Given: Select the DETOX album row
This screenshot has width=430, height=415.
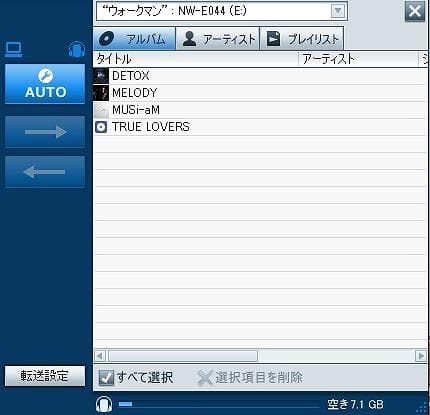Looking at the screenshot, I should click(261, 76).
